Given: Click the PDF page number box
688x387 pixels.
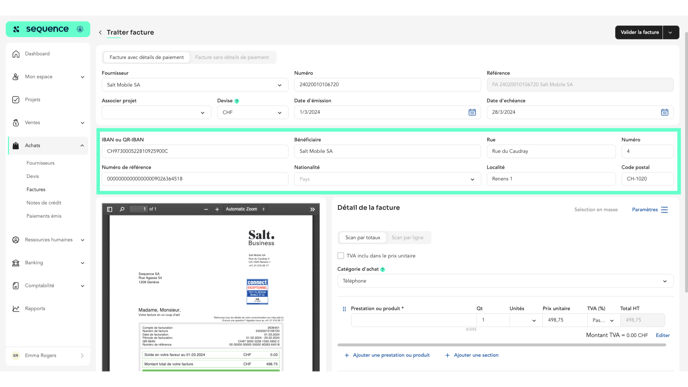Looking at the screenshot, I should point(139,209).
